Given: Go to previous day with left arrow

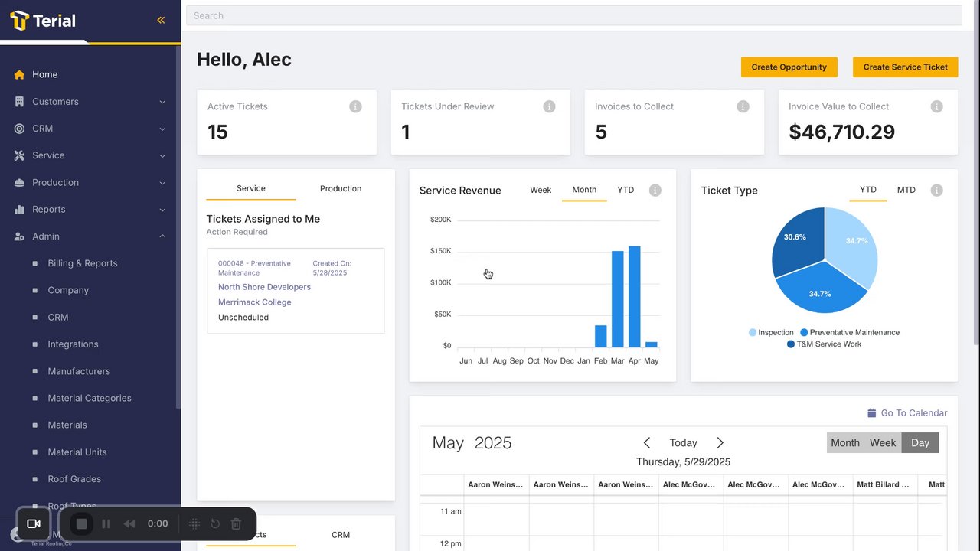Looking at the screenshot, I should coord(647,442).
